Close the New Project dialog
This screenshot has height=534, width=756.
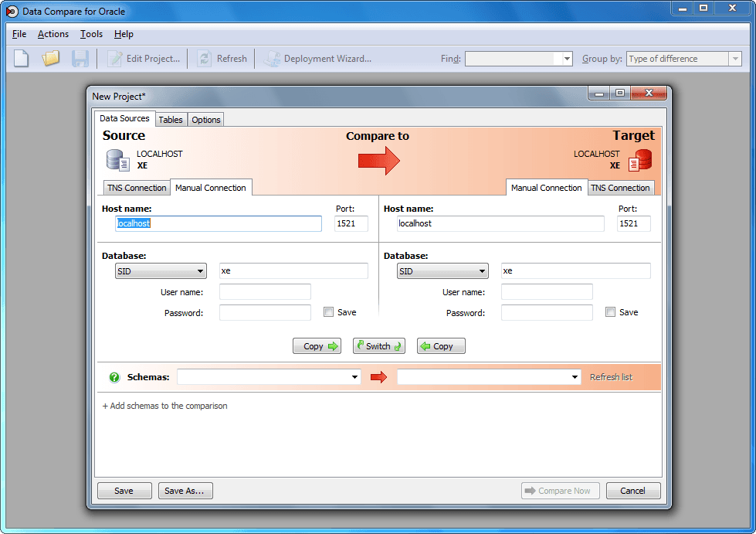649,93
